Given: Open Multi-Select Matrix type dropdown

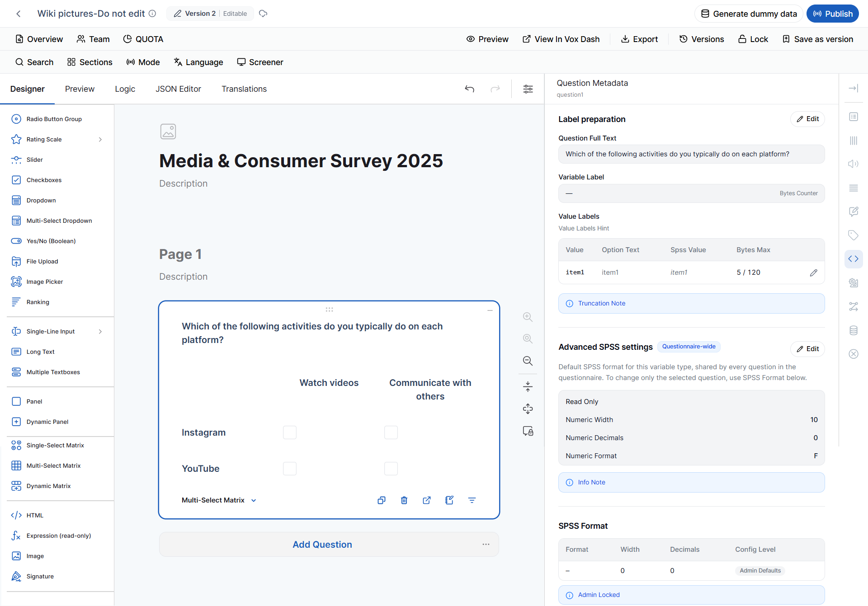Looking at the screenshot, I should coord(219,500).
